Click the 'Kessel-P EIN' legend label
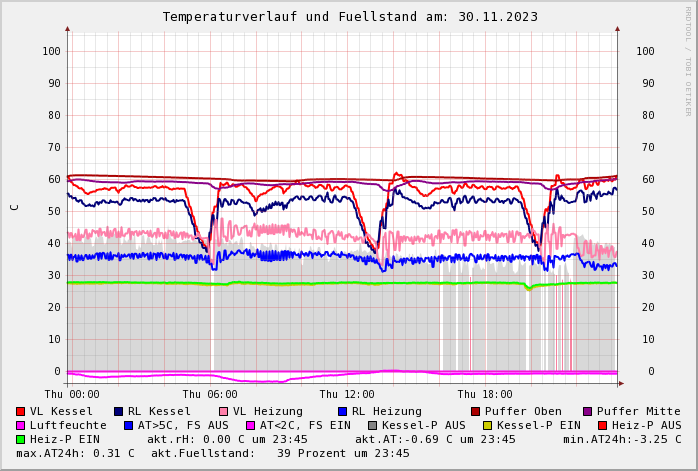Screen dimensions: 698x471 point(539,426)
